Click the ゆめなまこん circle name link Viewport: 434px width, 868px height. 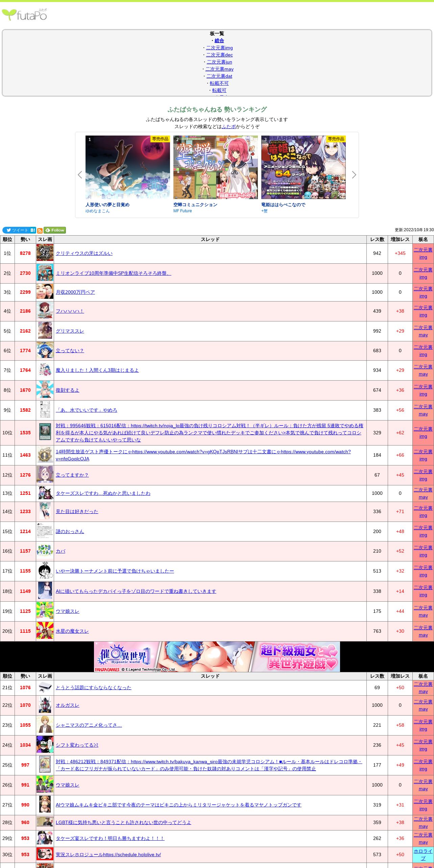click(x=98, y=211)
